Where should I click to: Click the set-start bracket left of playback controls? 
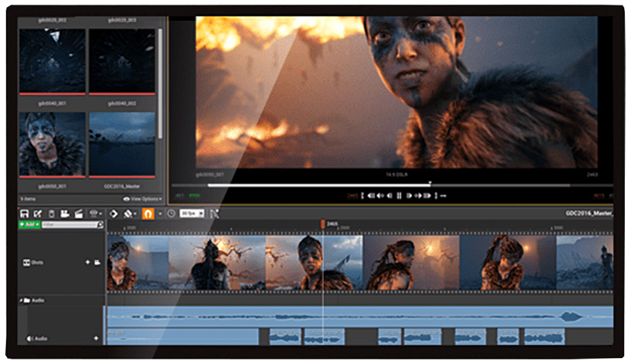[362, 196]
